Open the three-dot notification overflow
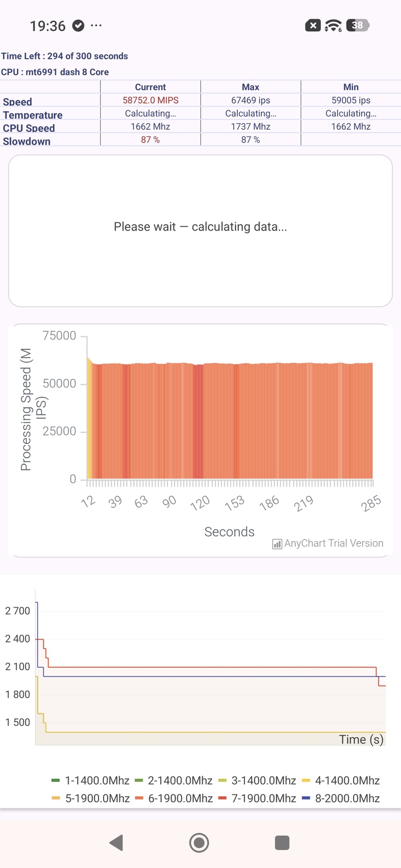 (x=96, y=26)
